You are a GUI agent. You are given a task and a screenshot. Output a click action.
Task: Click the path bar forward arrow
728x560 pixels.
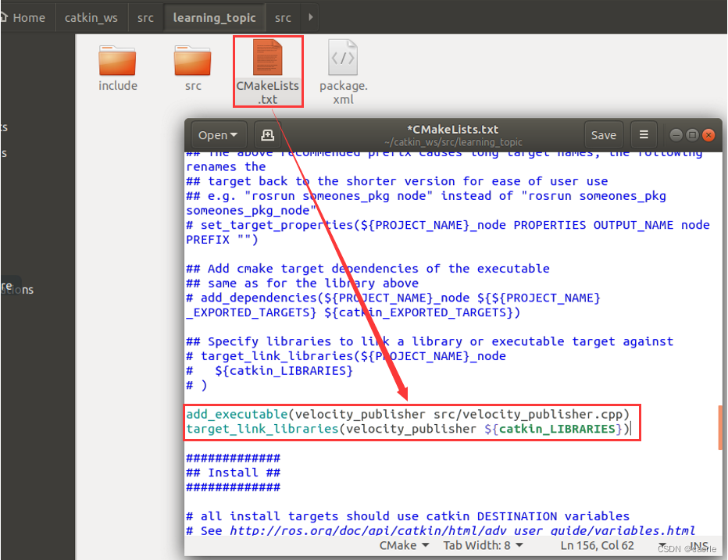pos(311,18)
